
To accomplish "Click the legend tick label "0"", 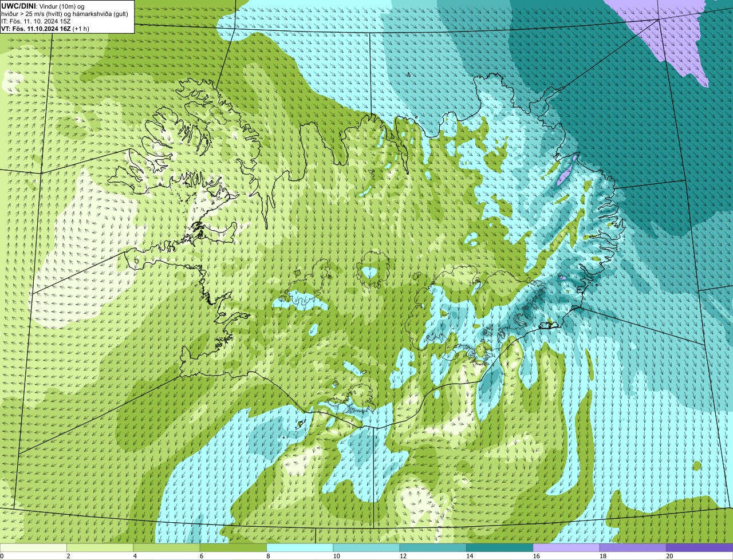I will 2,556.
